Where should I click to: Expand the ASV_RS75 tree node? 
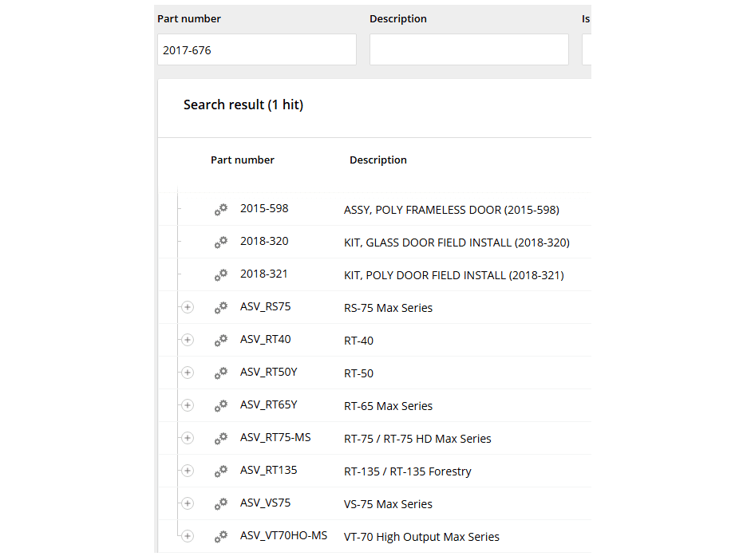(x=188, y=307)
